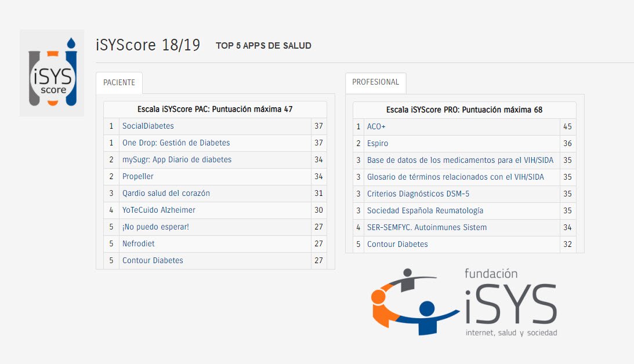
Task: Open the Espiro app link
Action: 378,143
